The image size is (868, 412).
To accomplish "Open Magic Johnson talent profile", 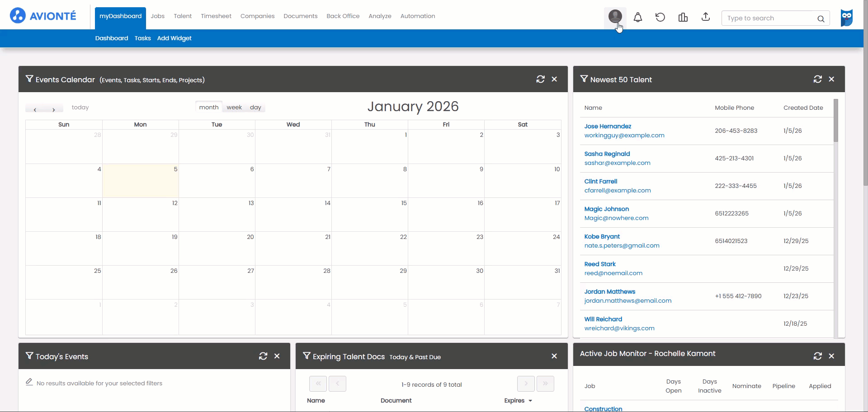I will (606, 209).
